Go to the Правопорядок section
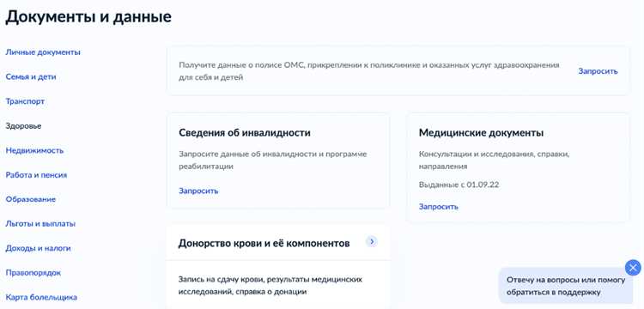This screenshot has width=644, height=309. click(x=33, y=273)
